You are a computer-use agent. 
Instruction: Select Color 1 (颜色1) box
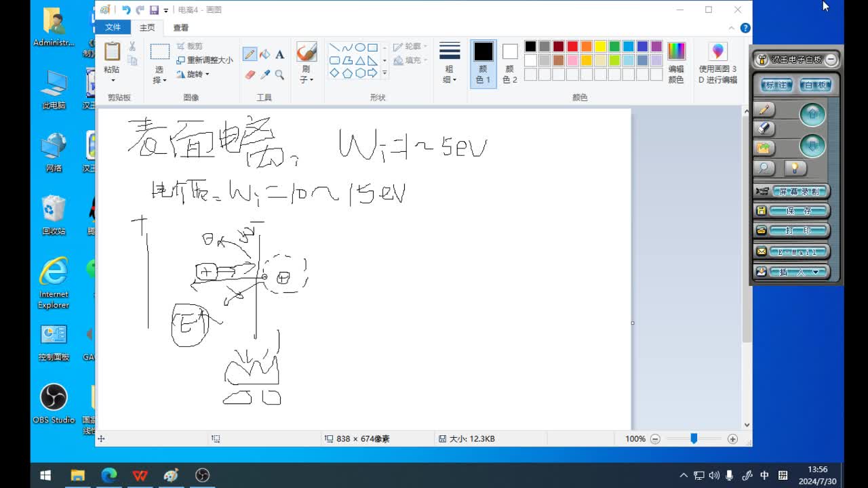(484, 64)
